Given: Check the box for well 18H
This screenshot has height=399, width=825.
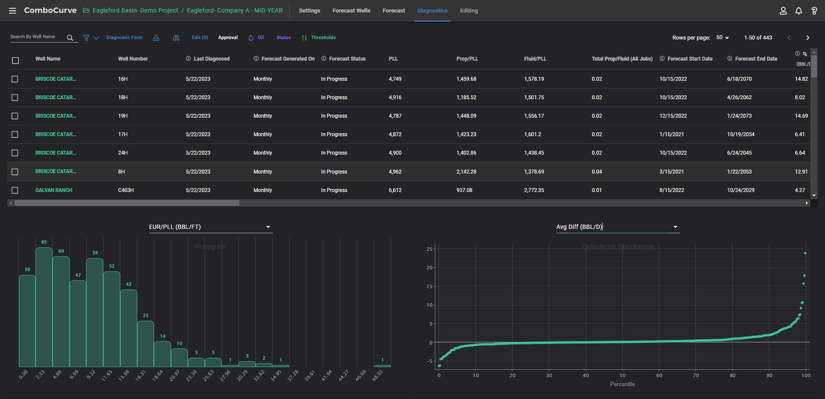Looking at the screenshot, I should pyautogui.click(x=15, y=97).
